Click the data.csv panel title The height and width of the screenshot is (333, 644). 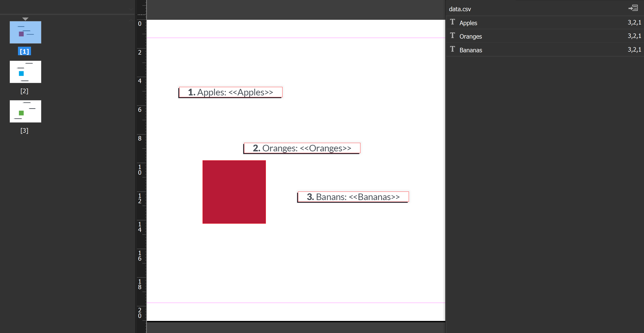[460, 9]
